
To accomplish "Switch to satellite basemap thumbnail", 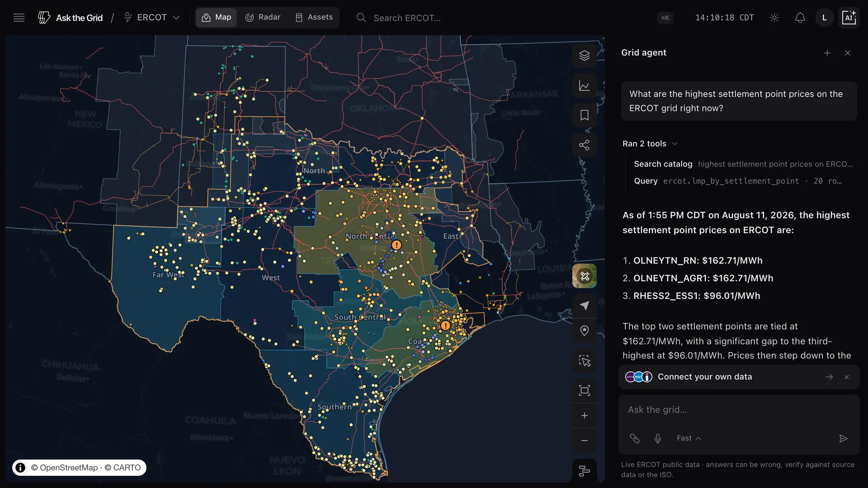I will 584,276.
